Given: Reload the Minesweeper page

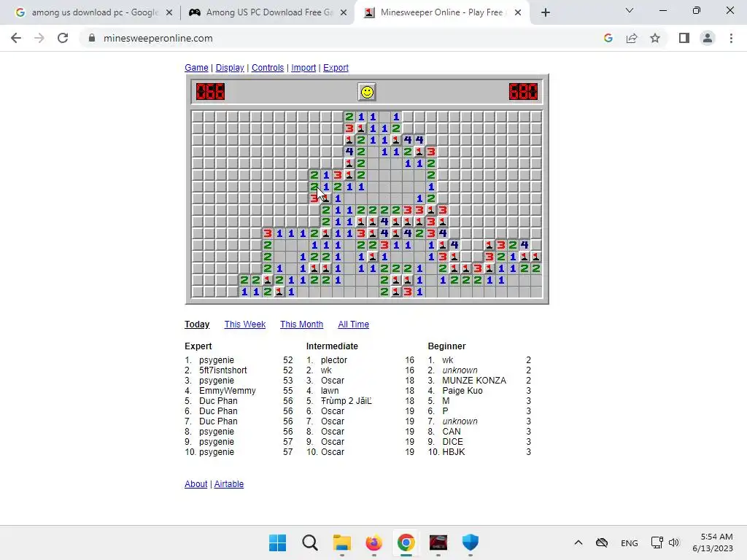Looking at the screenshot, I should pyautogui.click(x=63, y=38).
